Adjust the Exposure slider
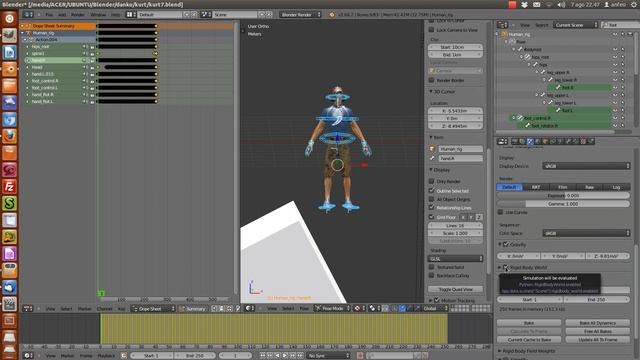This screenshot has height=360, width=640. click(563, 196)
